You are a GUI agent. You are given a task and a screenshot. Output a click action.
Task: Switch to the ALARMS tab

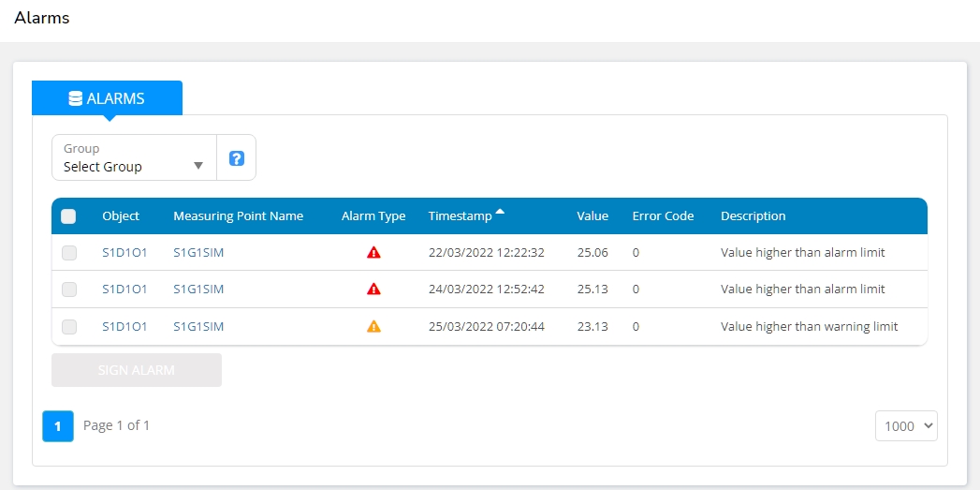click(108, 98)
